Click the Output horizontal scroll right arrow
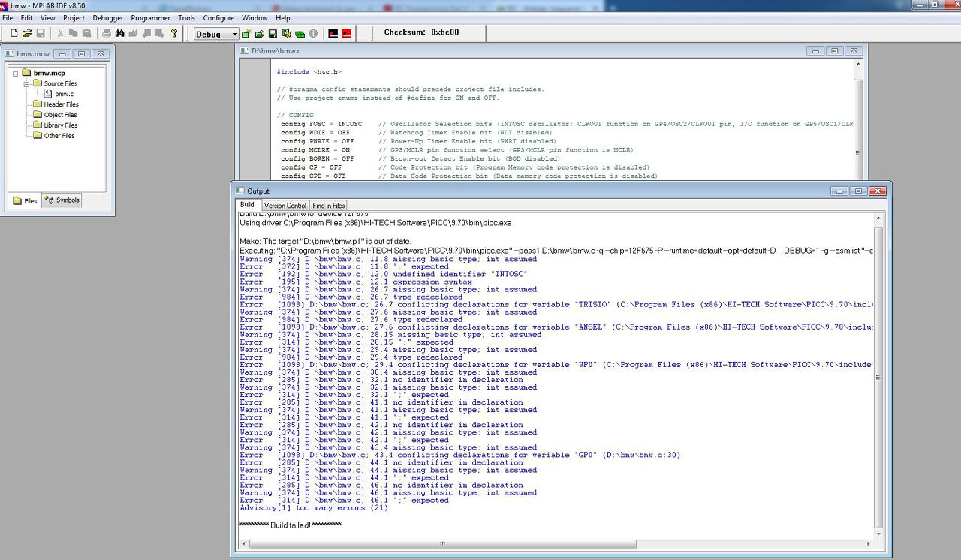Image resolution: width=961 pixels, height=560 pixels. (x=869, y=544)
